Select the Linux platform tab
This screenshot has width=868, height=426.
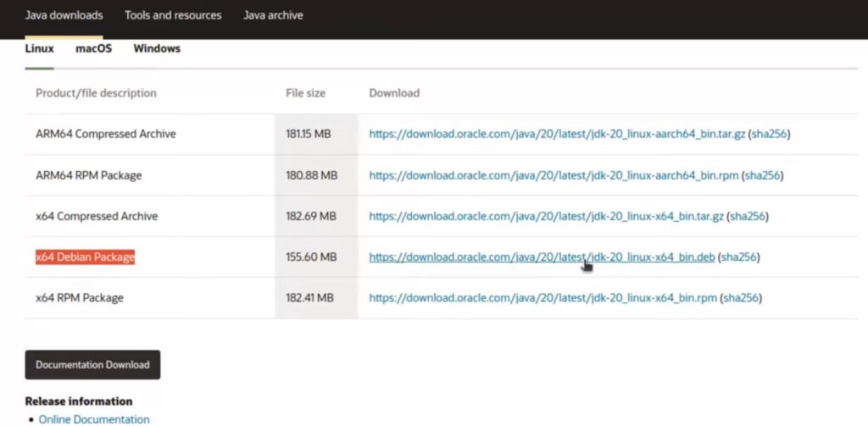point(40,49)
